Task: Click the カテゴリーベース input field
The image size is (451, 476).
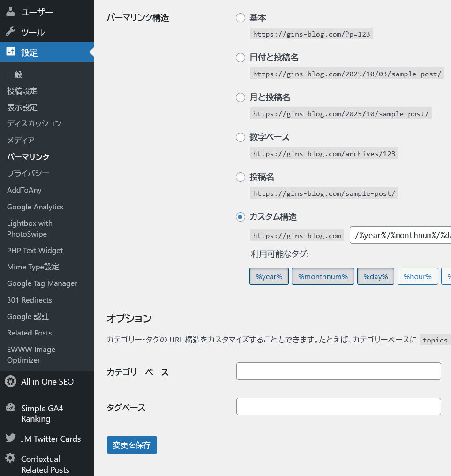Action: (338, 371)
